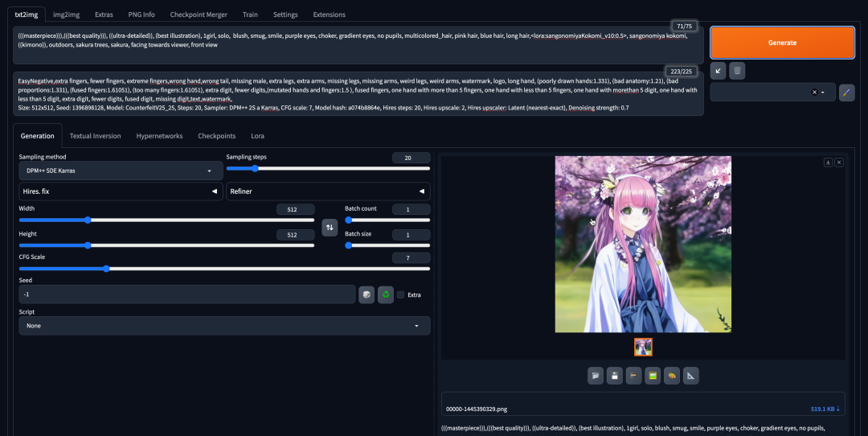Image resolution: width=868 pixels, height=436 pixels.
Task: Go to the PNG Info tab
Action: click(141, 14)
